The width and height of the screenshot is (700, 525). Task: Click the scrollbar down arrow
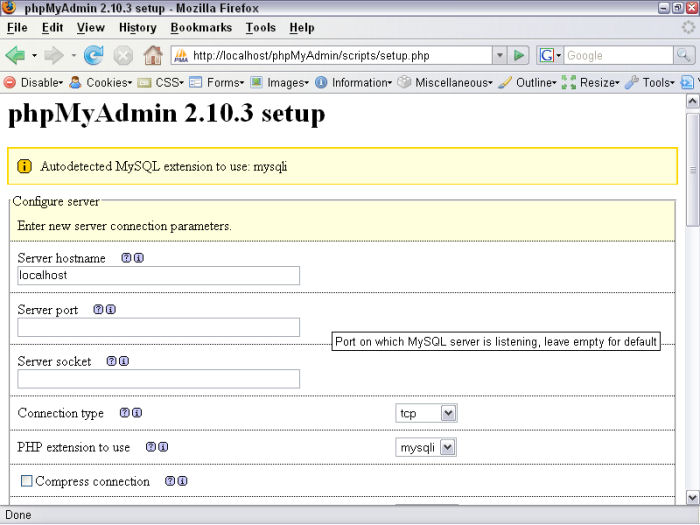click(692, 497)
